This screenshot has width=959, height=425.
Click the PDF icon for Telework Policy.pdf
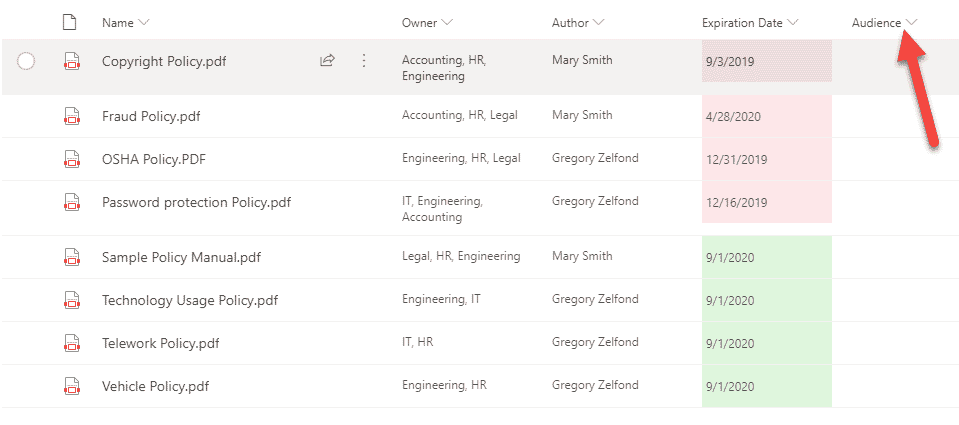click(x=72, y=343)
